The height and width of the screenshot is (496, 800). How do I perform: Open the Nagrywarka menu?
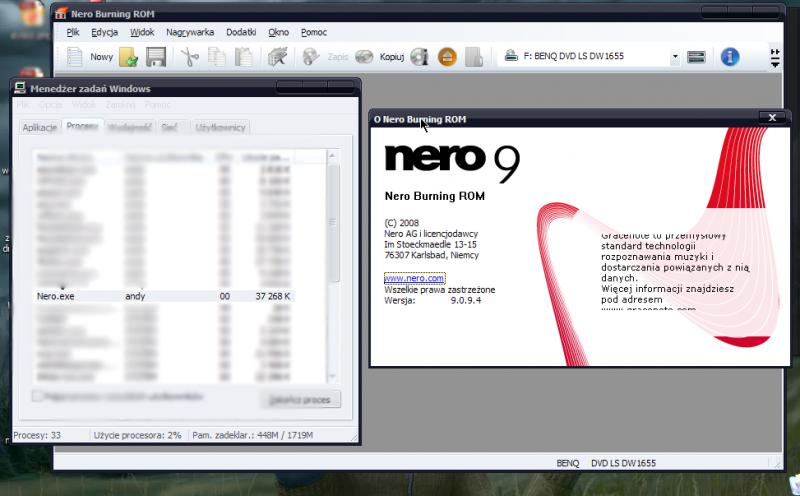coord(190,32)
